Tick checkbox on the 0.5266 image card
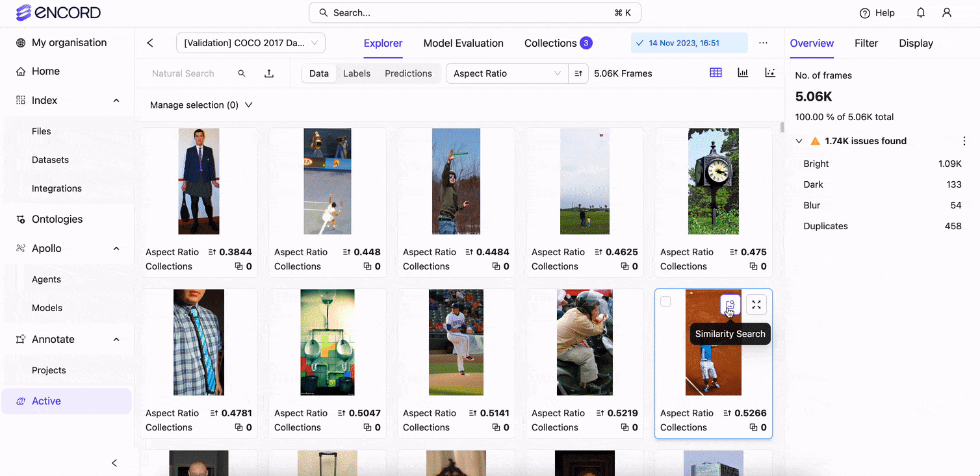Screen dimensions: 980x476 665,301
